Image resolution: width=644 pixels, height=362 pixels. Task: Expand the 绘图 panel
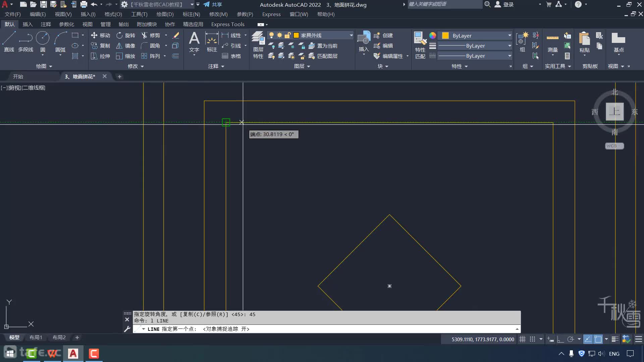(44, 66)
